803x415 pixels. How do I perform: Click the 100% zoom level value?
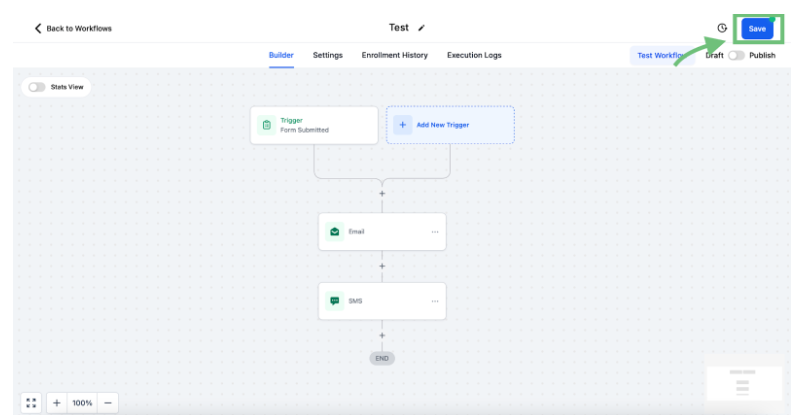82,403
